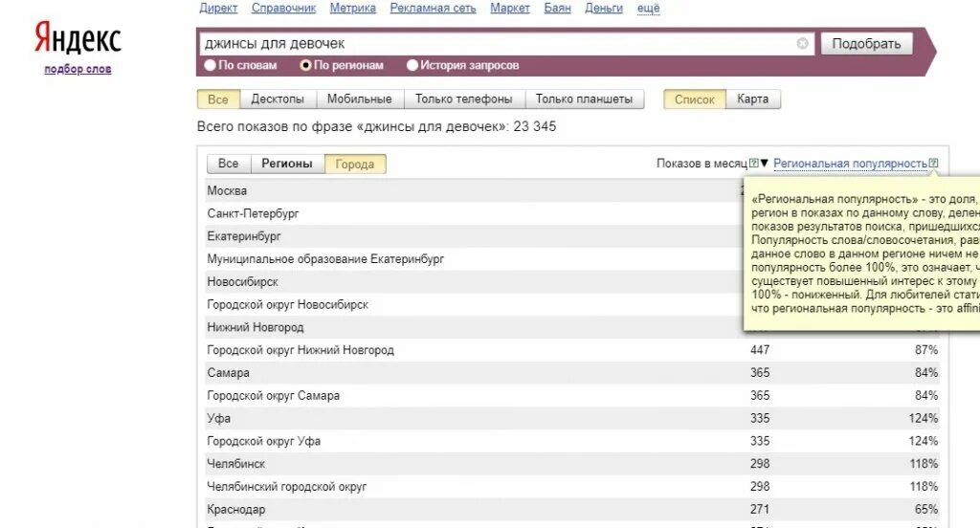Open the Метрика link

coord(353,8)
